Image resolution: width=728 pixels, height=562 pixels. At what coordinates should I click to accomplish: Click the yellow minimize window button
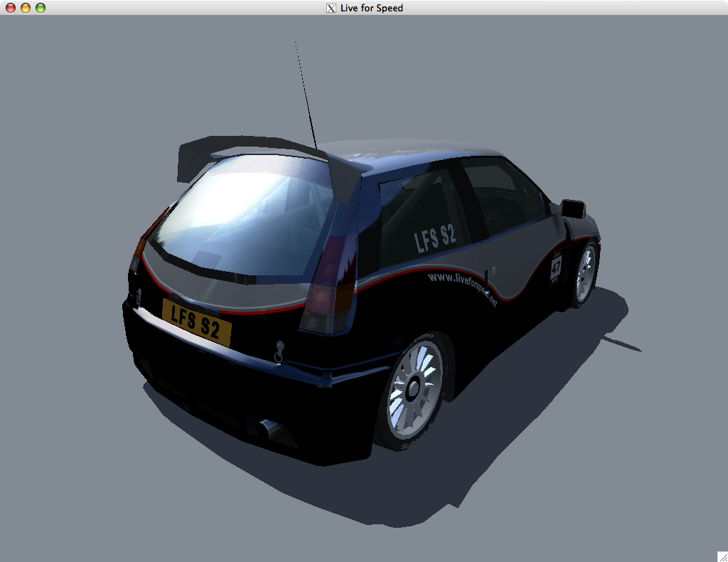(26, 8)
